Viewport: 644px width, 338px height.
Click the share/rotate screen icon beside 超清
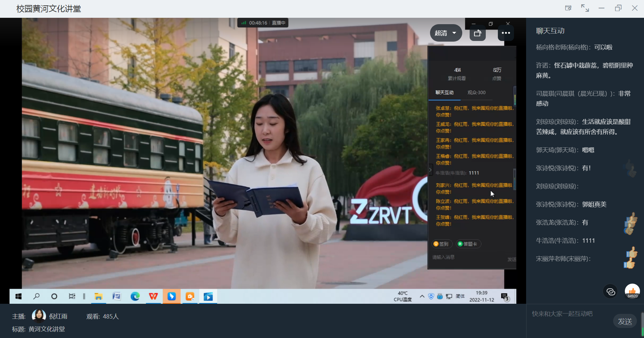point(477,33)
